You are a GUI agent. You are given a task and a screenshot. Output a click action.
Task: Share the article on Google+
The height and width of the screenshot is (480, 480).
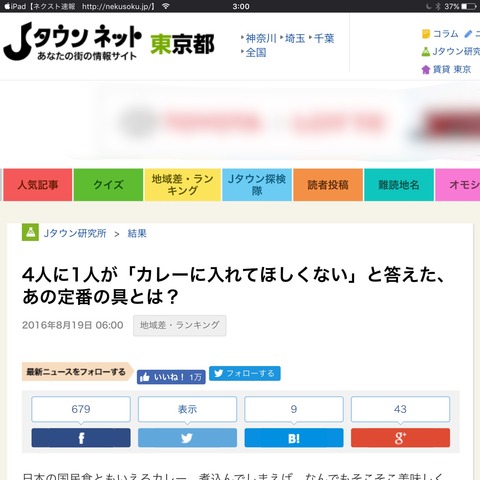400,438
